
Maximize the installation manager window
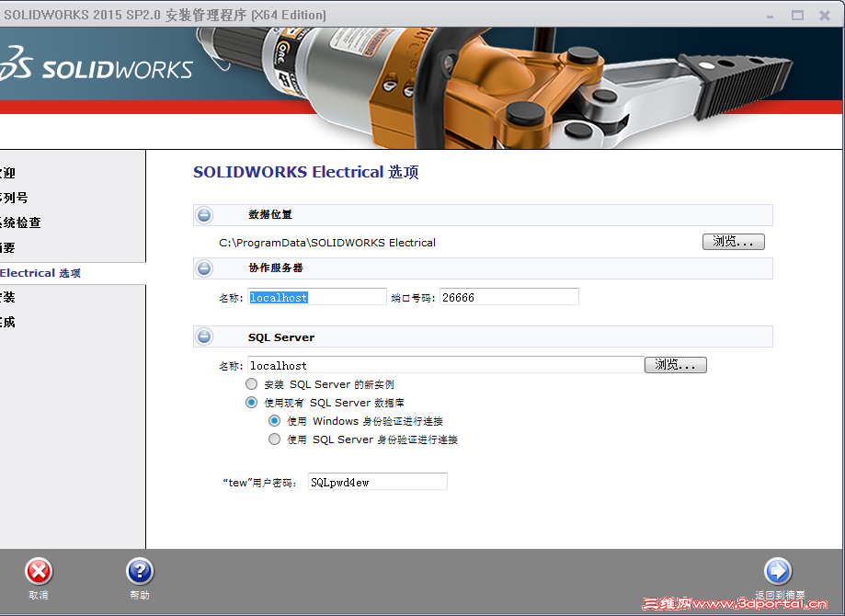point(797,15)
